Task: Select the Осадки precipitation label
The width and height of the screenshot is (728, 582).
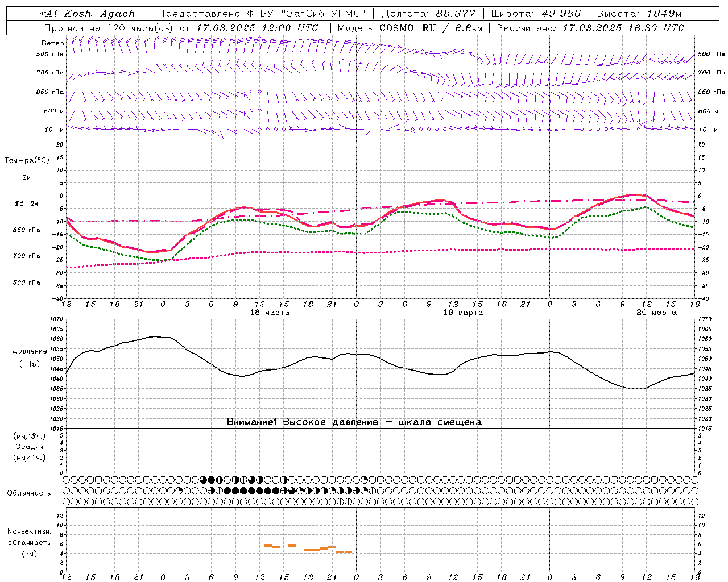Action: coord(30,447)
